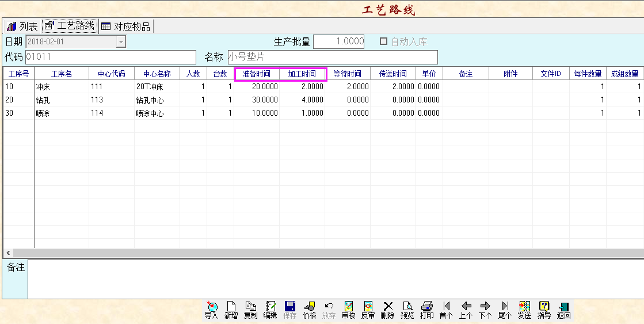Viewport: 644px width, 324px height.
Task: Jump to first record 首个
Action: 446,310
